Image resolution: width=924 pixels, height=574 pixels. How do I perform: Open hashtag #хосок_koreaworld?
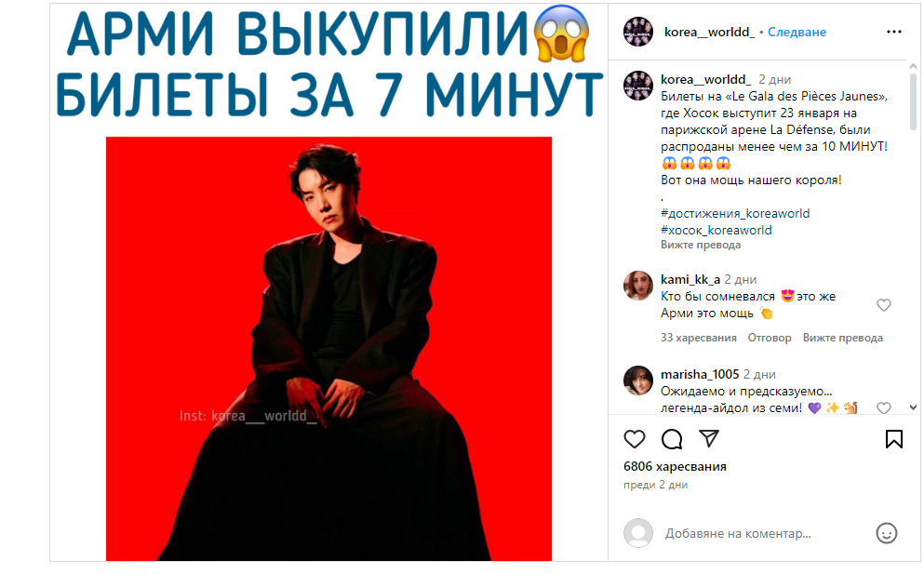716,230
